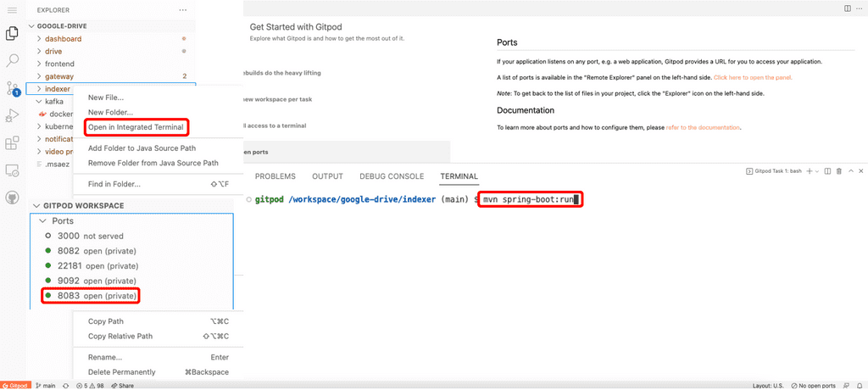Open the Search view in activity bar
This screenshot has height=390, width=868.
point(13,61)
